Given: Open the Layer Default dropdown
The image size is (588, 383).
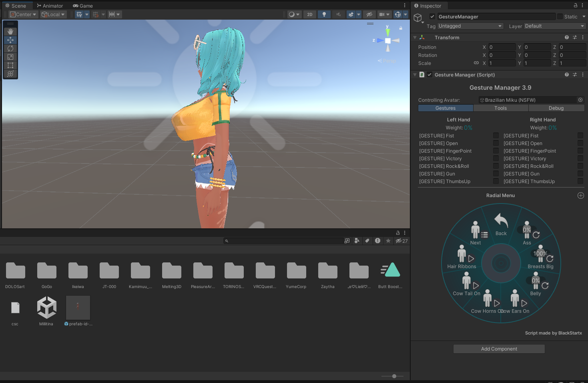Looking at the screenshot, I should [x=555, y=26].
